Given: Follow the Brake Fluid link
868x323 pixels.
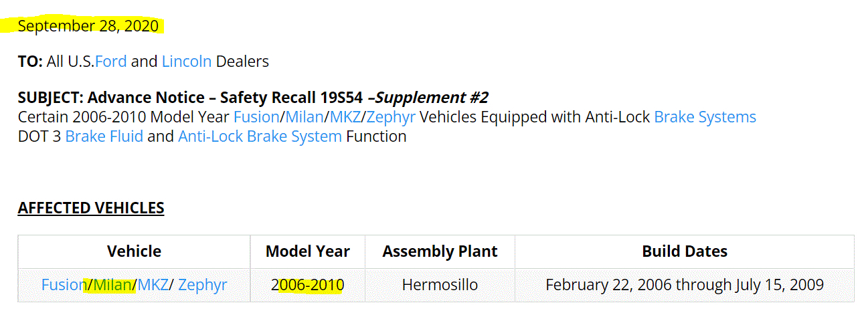Looking at the screenshot, I should coord(104,137).
